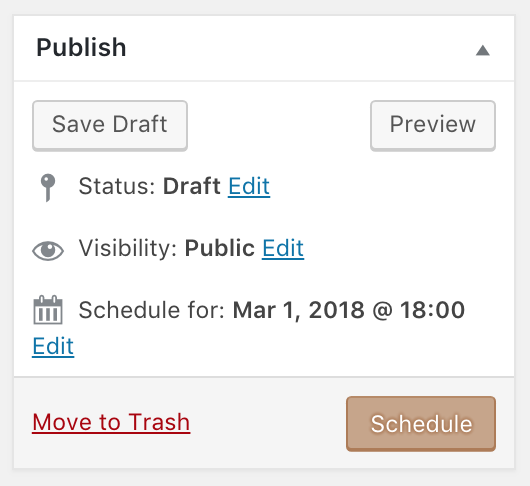Move this post to Trash
This screenshot has width=530, height=486.
(111, 422)
